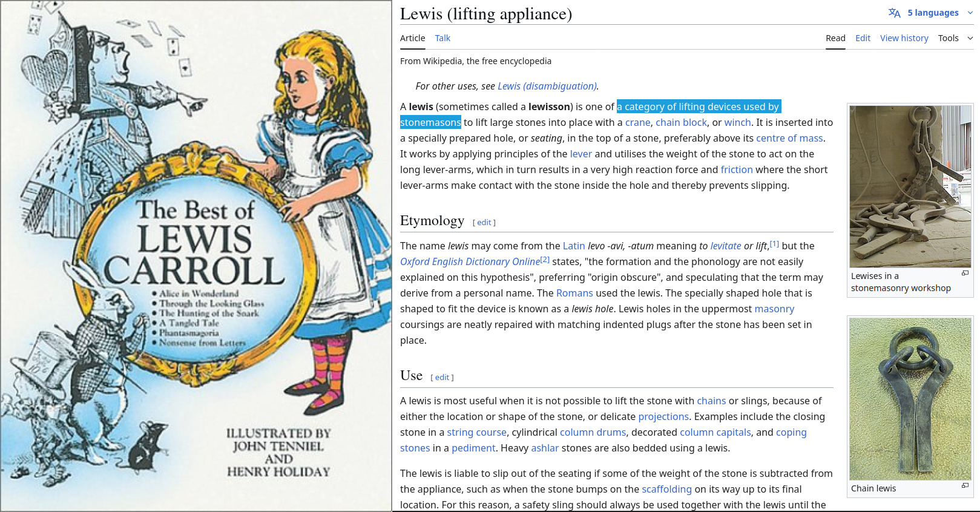
Task: Click 'Through the Looking Glass' on cover
Action: click(211, 303)
